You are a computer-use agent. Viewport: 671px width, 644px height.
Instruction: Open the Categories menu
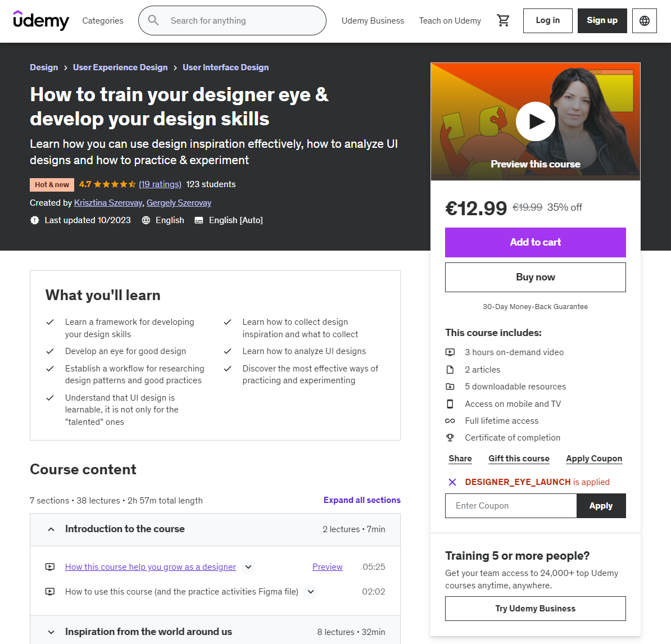pos(103,21)
